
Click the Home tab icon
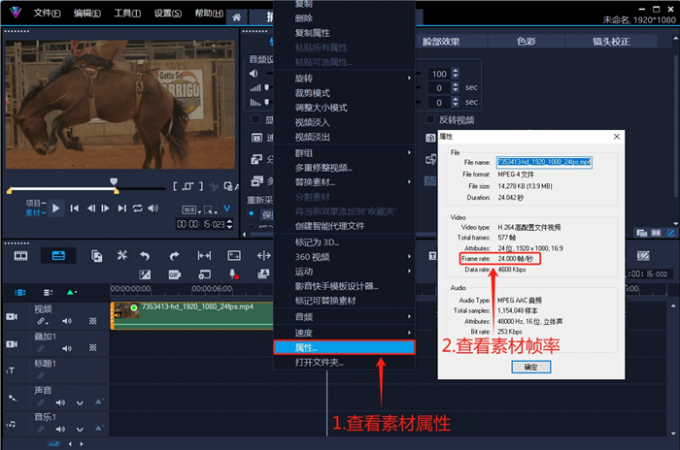coord(236,17)
